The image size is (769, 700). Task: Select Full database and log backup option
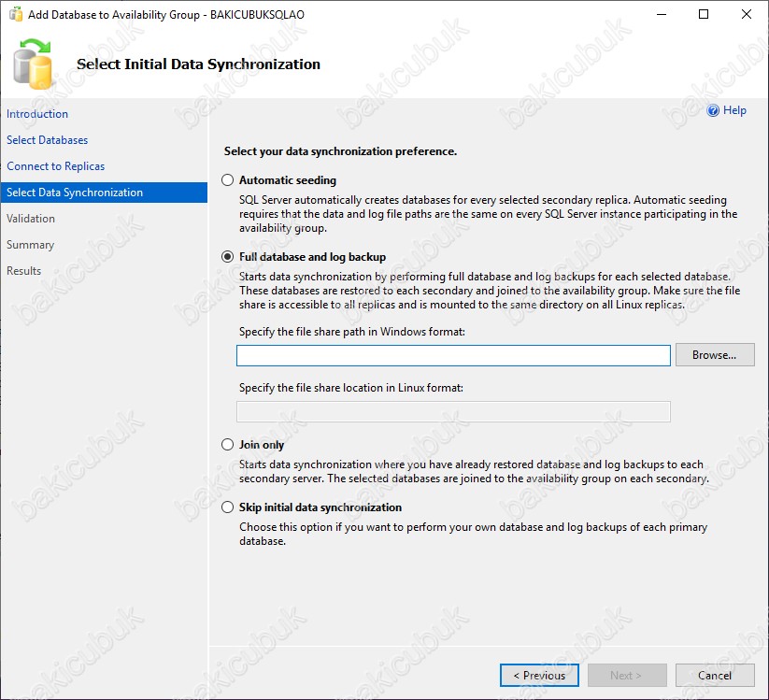point(228,257)
